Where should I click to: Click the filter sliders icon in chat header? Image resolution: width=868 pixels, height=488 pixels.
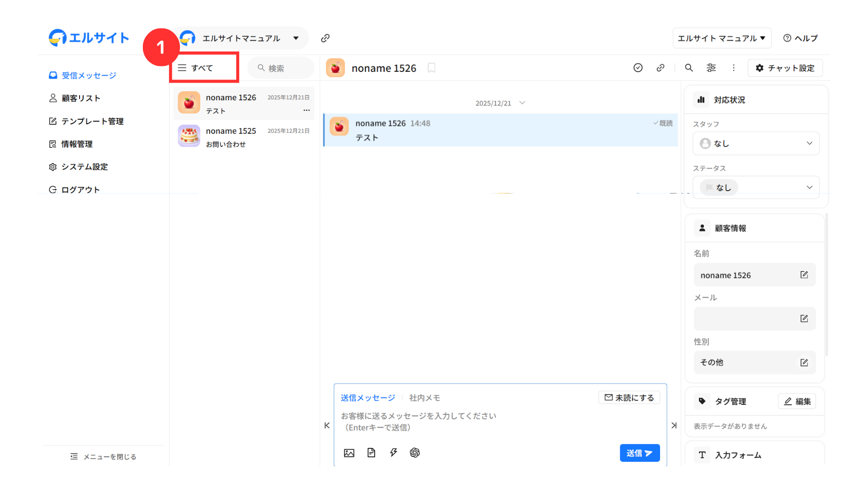(711, 68)
